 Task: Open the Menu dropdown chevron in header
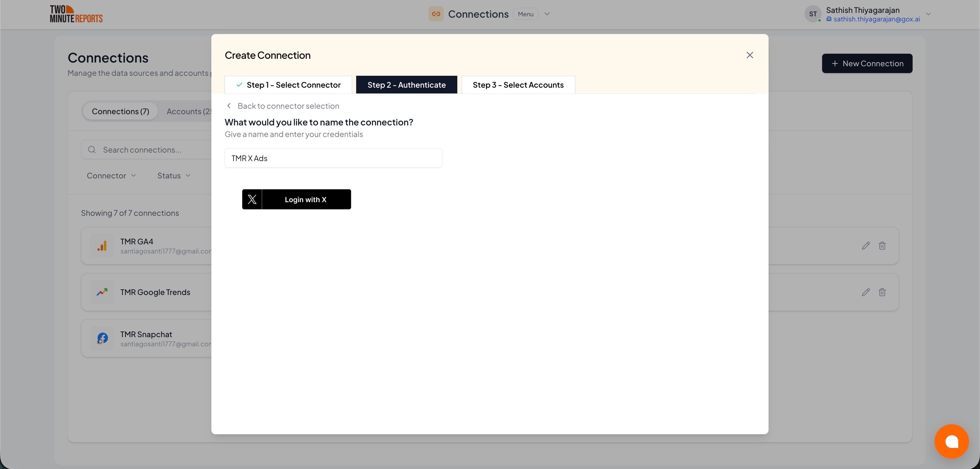coord(547,14)
